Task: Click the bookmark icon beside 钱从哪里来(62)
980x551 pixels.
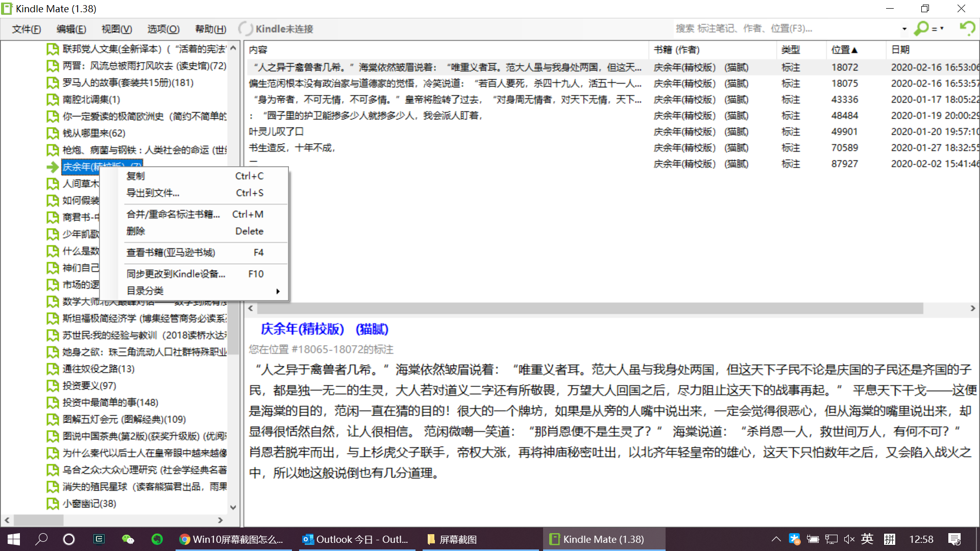Action: 53,133
